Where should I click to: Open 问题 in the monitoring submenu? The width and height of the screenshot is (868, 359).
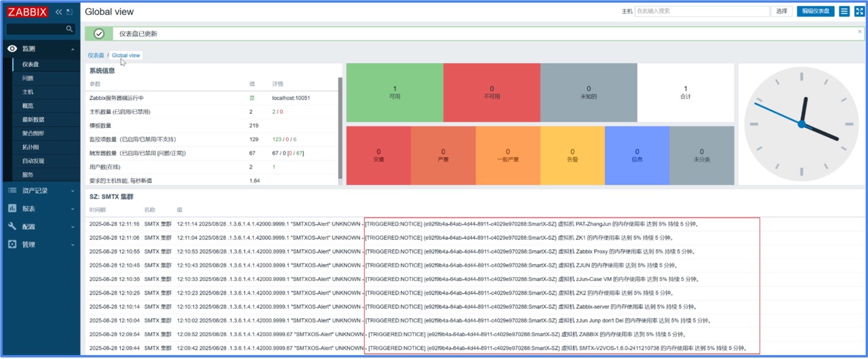coord(28,78)
